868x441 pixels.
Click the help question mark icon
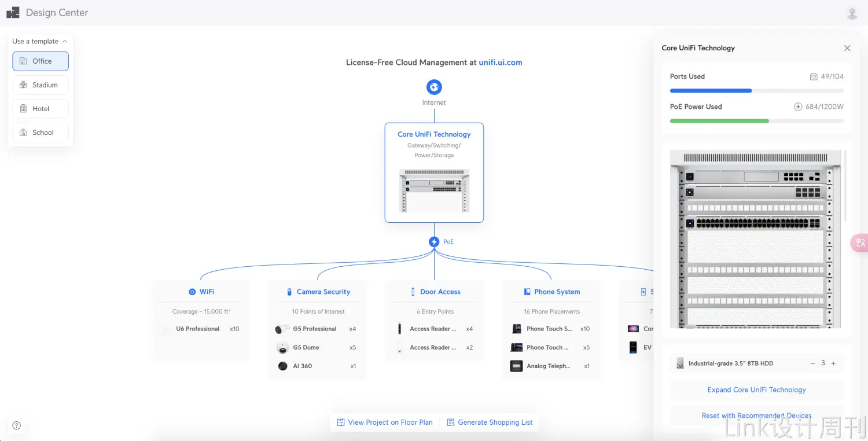(17, 425)
